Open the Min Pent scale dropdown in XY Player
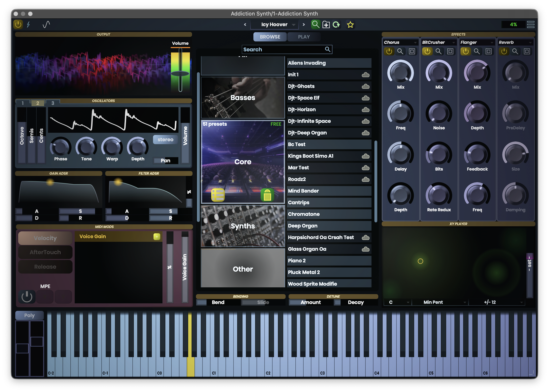The width and height of the screenshot is (549, 392). tap(440, 302)
